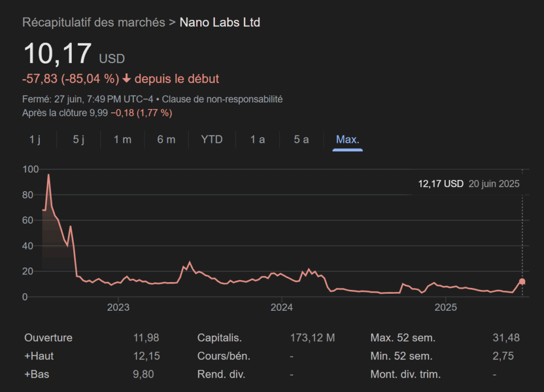Select the 5 a range tab
Viewport: 544px width, 392px height.
pyautogui.click(x=301, y=140)
